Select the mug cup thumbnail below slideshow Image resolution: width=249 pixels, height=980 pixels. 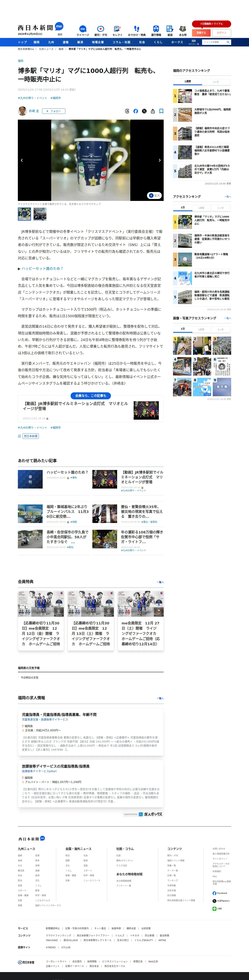[24, 214]
